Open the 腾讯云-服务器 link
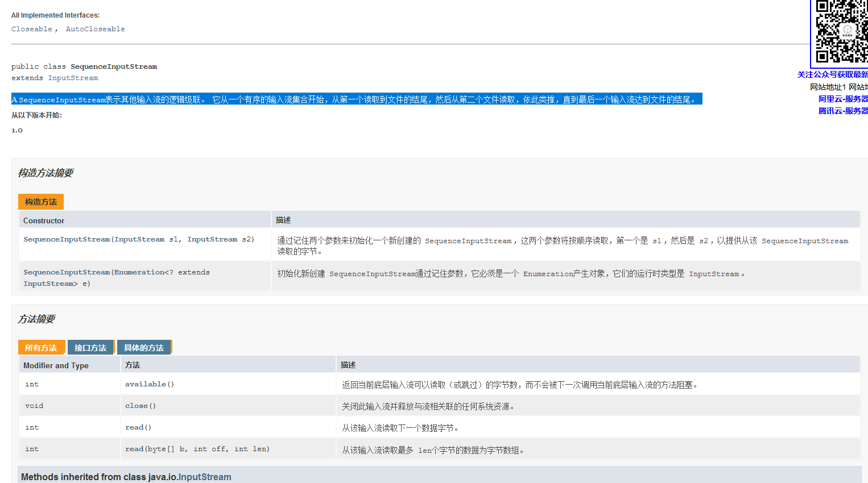This screenshot has height=483, width=868. point(843,111)
